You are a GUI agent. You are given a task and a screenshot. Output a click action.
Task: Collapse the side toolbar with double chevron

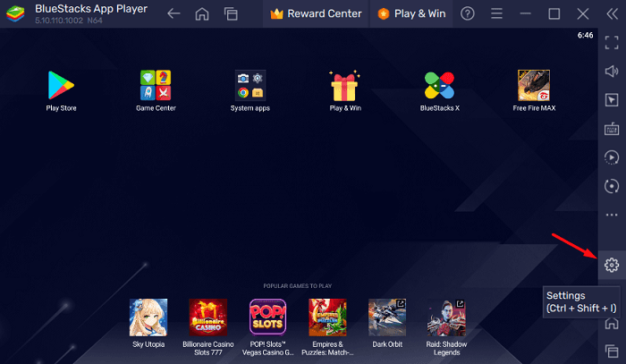[x=612, y=14]
